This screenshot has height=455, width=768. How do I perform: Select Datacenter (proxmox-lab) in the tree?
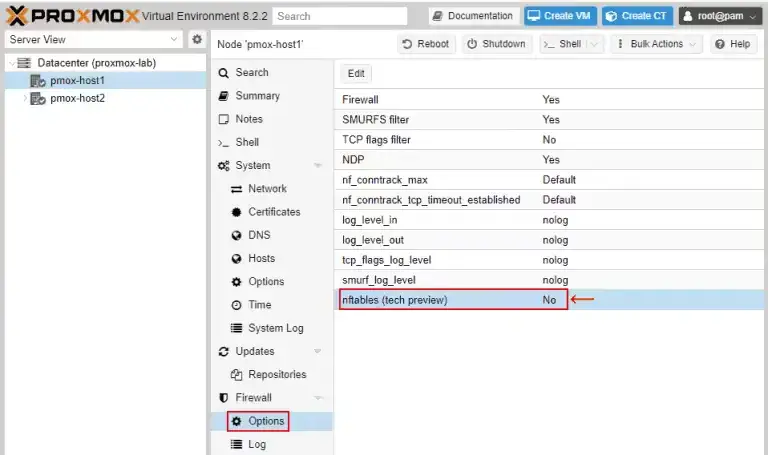tap(105, 63)
